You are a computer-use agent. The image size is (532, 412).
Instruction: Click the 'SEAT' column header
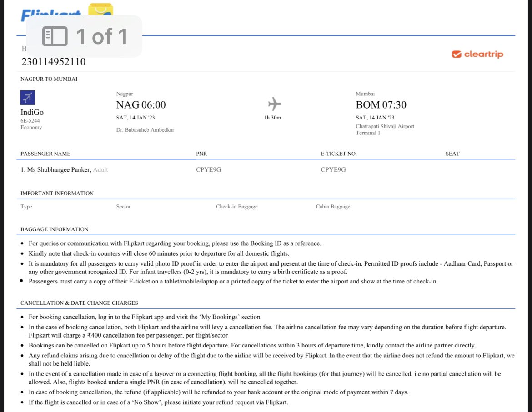[x=452, y=154]
